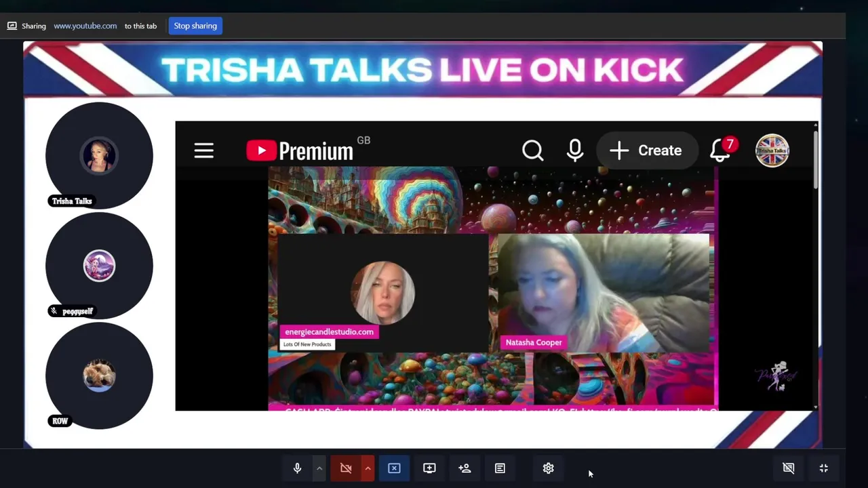Click the Create button on YouTube
This screenshot has height=488, width=868.
click(646, 150)
